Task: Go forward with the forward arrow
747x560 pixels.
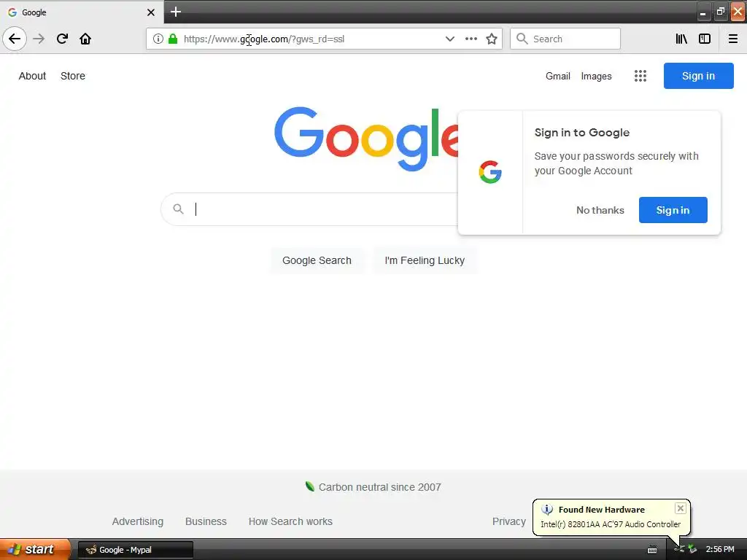Action: tap(39, 39)
